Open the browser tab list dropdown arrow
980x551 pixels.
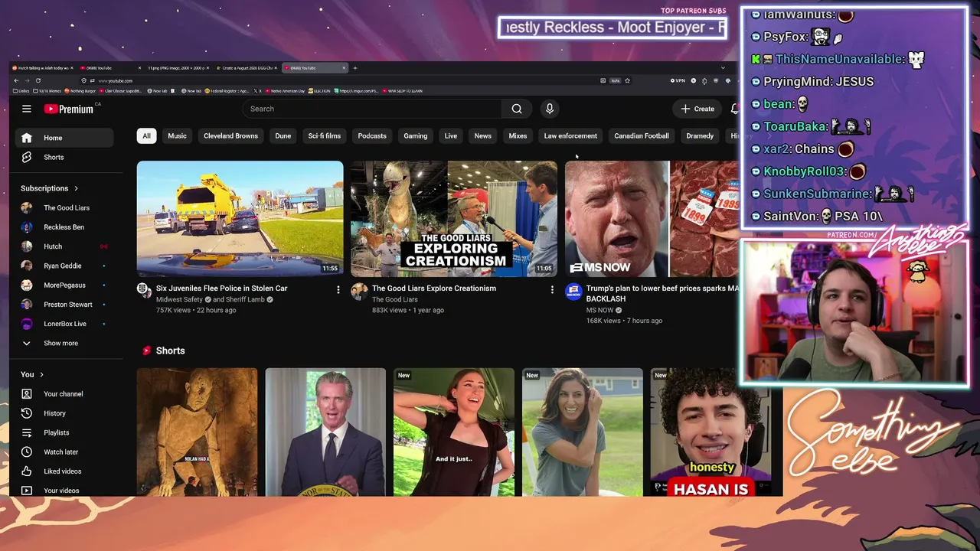[723, 68]
